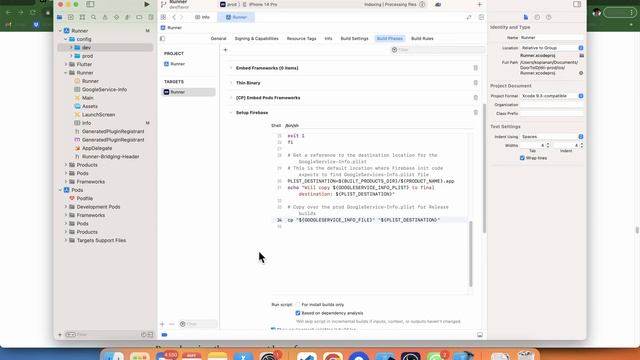Viewport: 640px width, 360px height.
Task: Show the File inspector icon
Action: coord(526,17)
